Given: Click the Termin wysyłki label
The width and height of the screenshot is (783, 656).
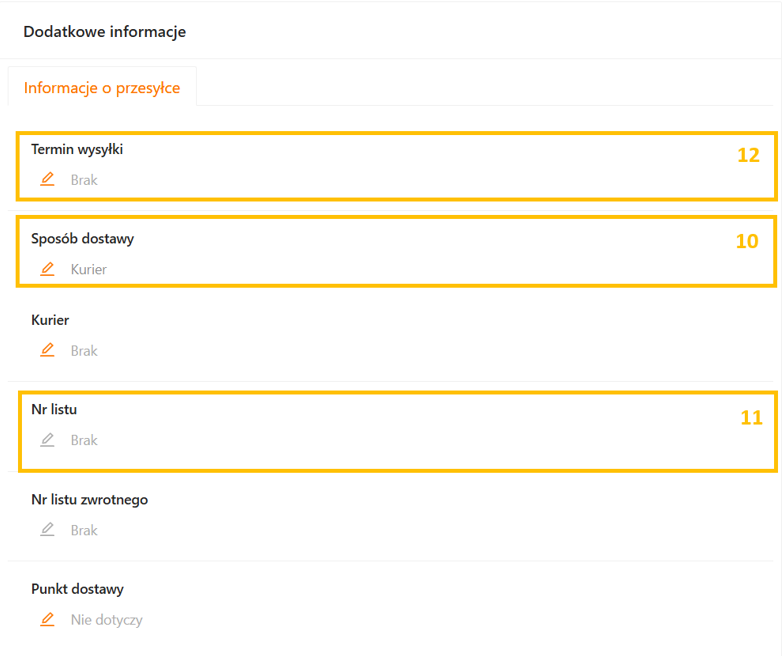Looking at the screenshot, I should coord(77,149).
